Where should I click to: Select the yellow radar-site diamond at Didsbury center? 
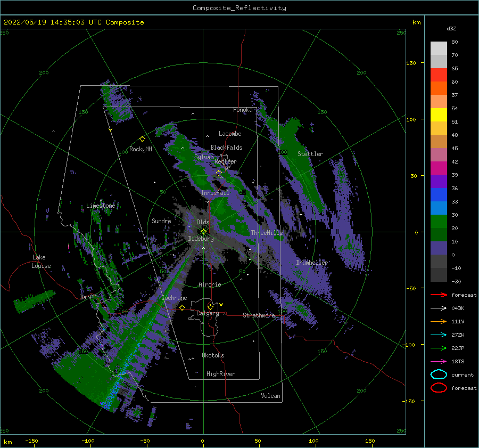203,232
